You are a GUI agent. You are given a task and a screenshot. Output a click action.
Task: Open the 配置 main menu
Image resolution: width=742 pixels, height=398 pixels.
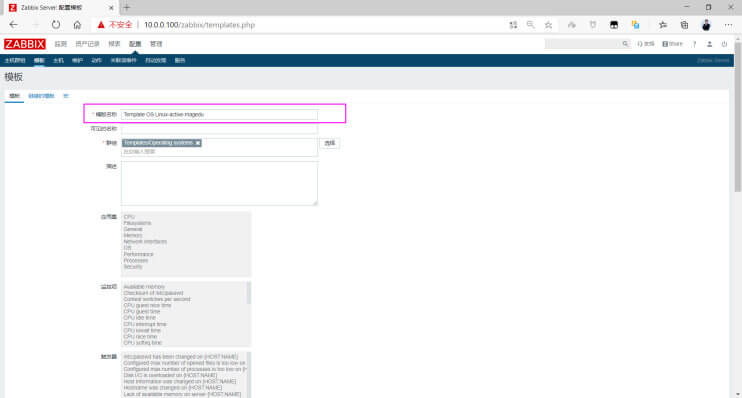click(135, 44)
